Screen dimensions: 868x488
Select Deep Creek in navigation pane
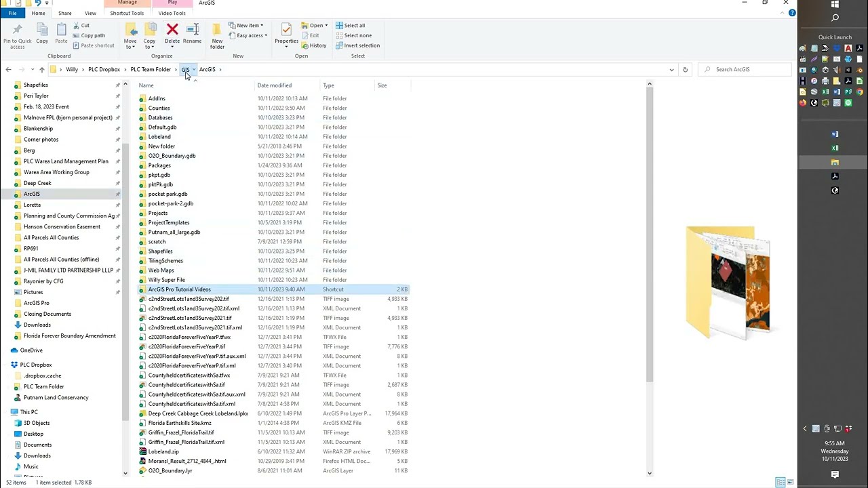(x=37, y=183)
